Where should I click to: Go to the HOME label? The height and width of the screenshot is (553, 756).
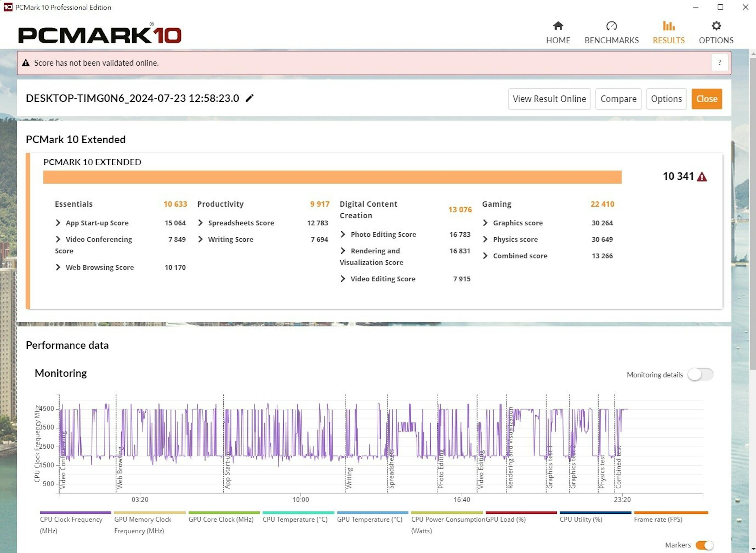click(558, 40)
